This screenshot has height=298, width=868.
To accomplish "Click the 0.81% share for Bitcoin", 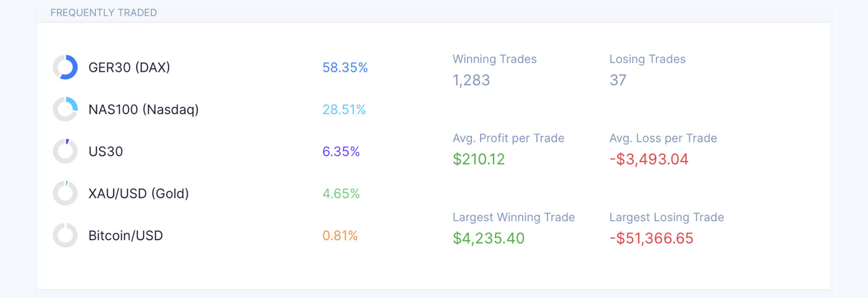I will point(340,236).
